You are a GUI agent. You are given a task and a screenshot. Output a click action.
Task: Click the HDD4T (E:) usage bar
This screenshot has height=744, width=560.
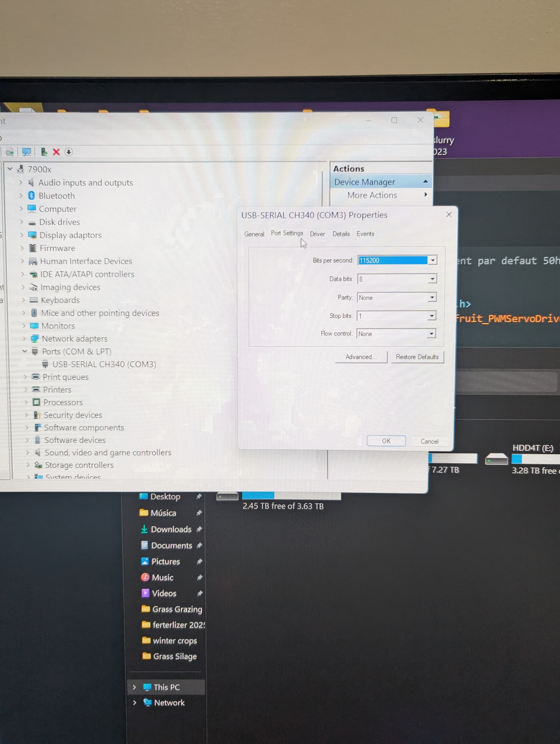pos(535,459)
